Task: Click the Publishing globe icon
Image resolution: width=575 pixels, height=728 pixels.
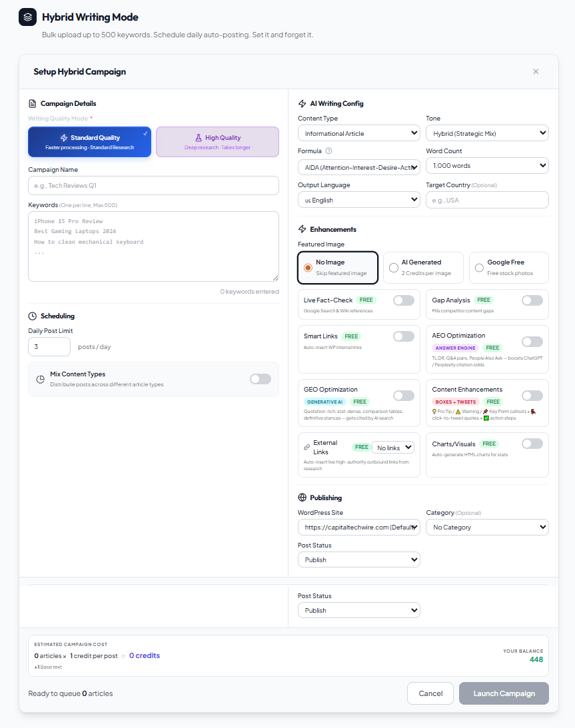Action: coord(302,498)
